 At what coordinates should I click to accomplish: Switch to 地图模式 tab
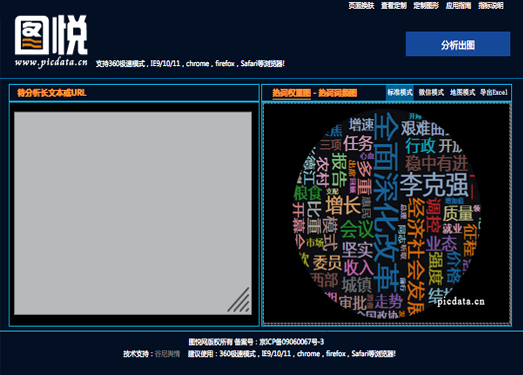coord(462,92)
